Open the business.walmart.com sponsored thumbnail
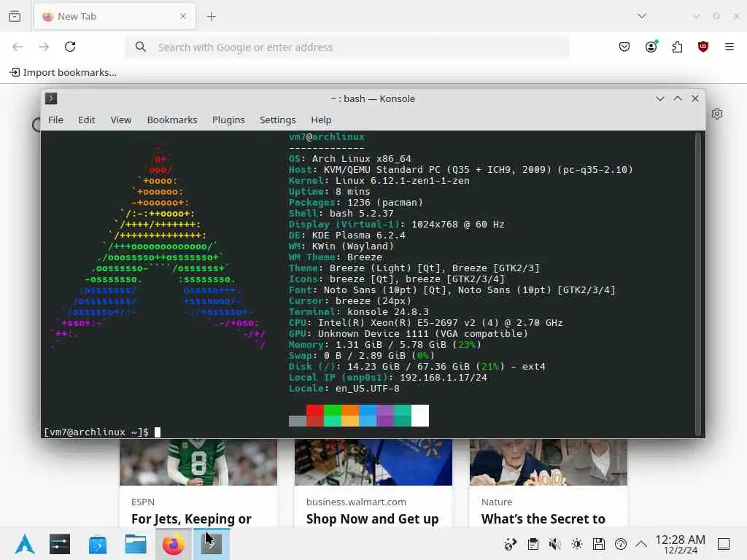Screen dimensions: 747x560 pyautogui.click(x=373, y=462)
